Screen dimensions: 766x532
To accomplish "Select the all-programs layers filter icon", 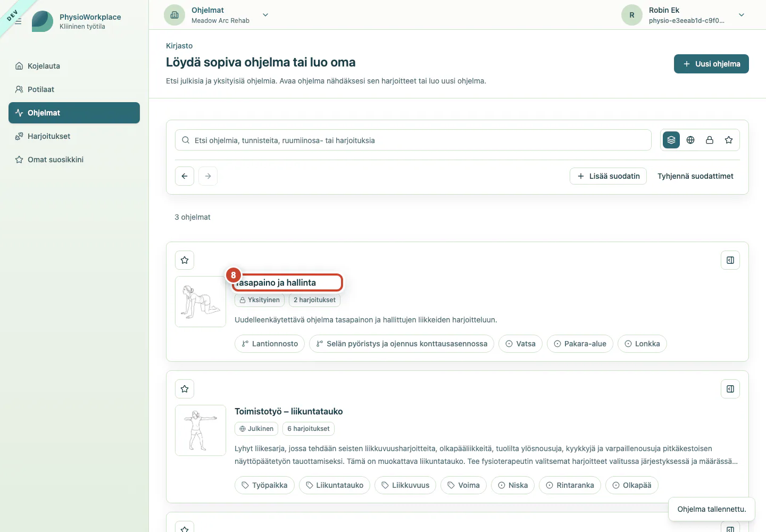I will tap(671, 140).
